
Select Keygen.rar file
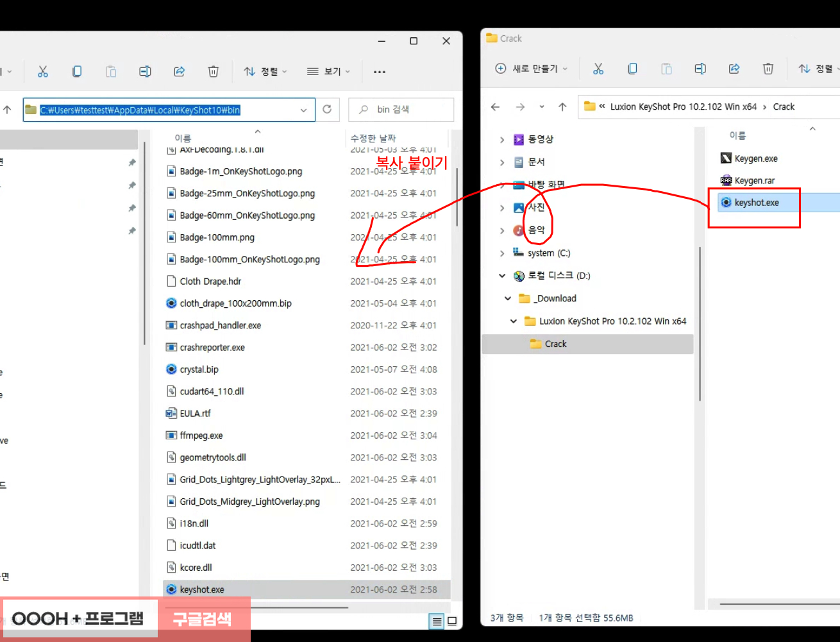click(748, 180)
